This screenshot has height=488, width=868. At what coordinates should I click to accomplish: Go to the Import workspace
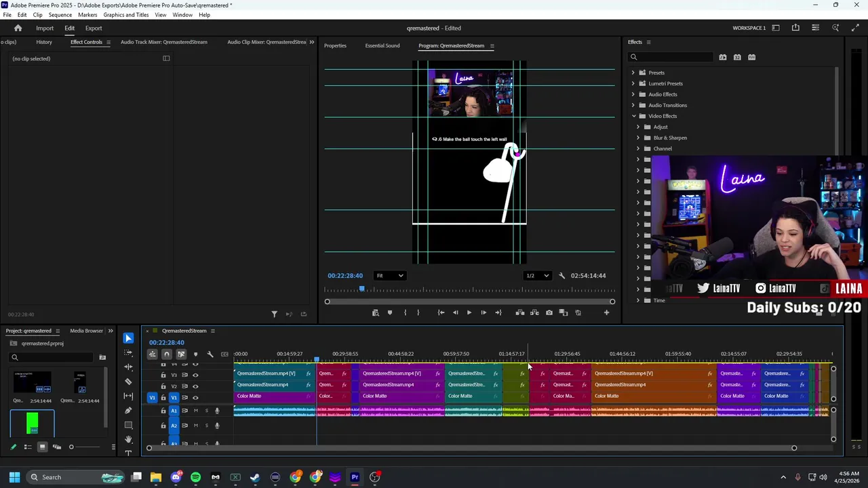[45, 28]
